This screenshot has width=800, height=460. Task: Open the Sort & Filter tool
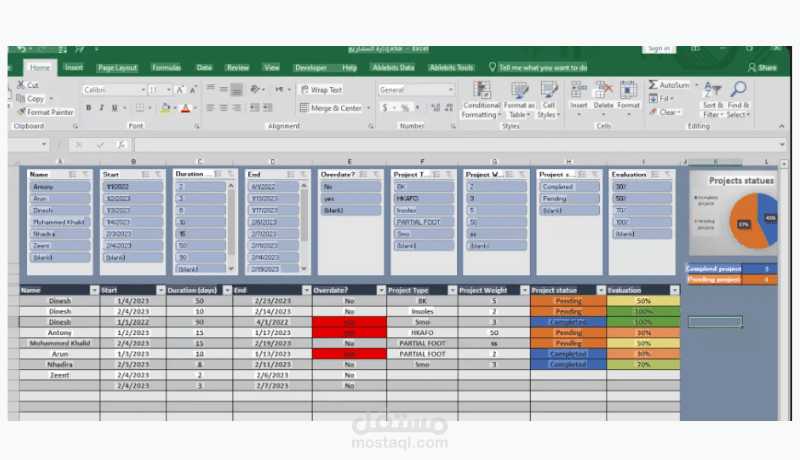[x=712, y=100]
